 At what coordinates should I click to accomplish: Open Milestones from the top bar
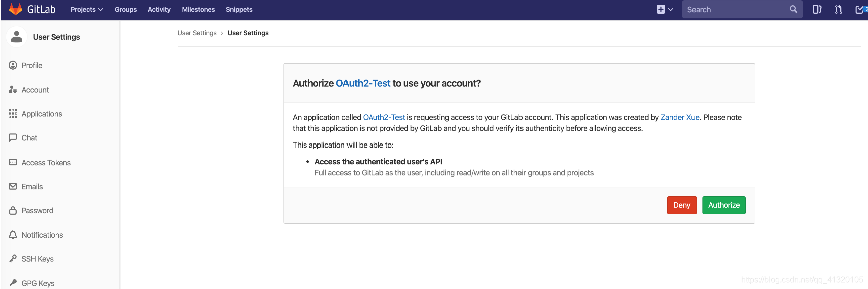pyautogui.click(x=198, y=9)
